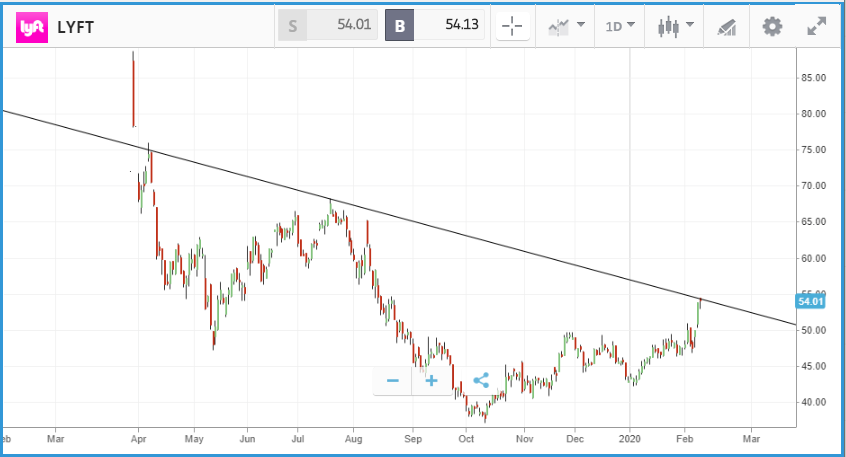Open the drawing tools pencil icon
Screen dimensions: 846x457
point(725,27)
